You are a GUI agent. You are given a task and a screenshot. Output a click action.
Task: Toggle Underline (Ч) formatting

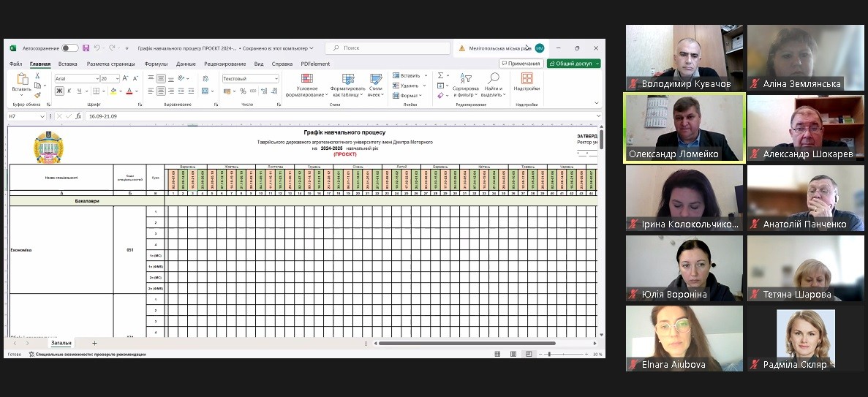point(80,91)
